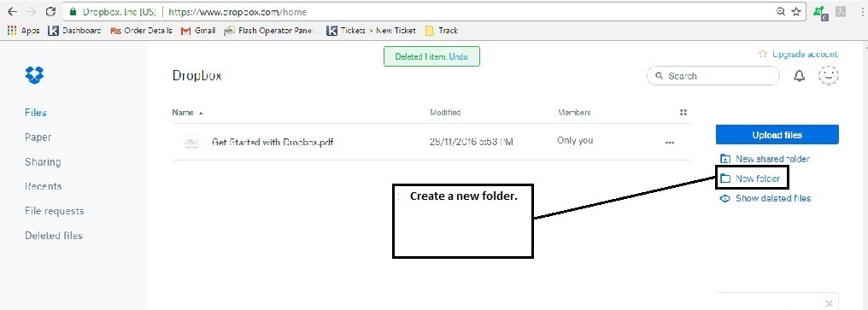Click the Upload files button
This screenshot has height=310, width=868.
777,135
